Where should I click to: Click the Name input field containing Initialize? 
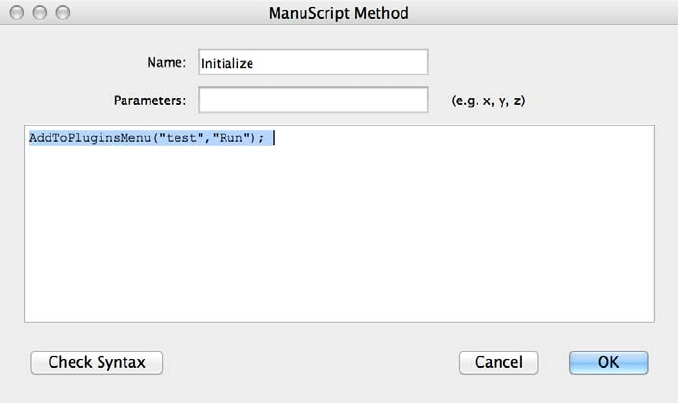tap(313, 62)
